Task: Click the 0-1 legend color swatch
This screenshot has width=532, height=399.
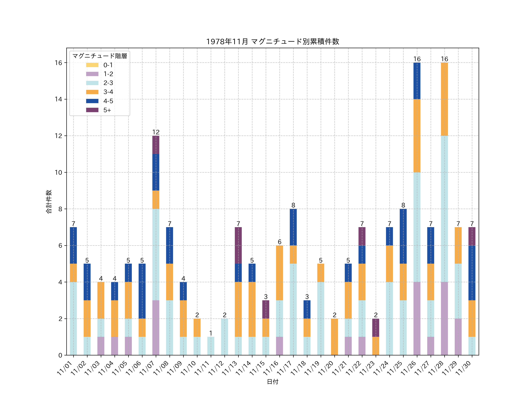Action: (x=92, y=65)
